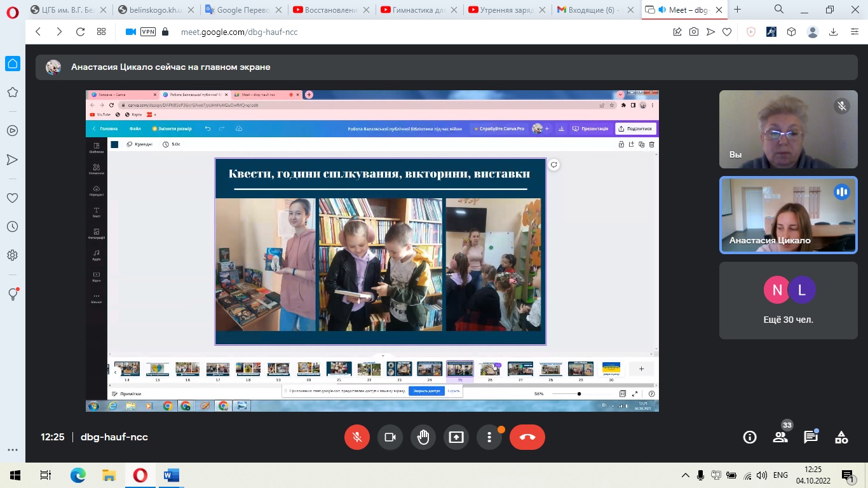Viewport: 868px width, 488px height.
Task: Open the Opera downloads arrow icon
Action: (834, 32)
